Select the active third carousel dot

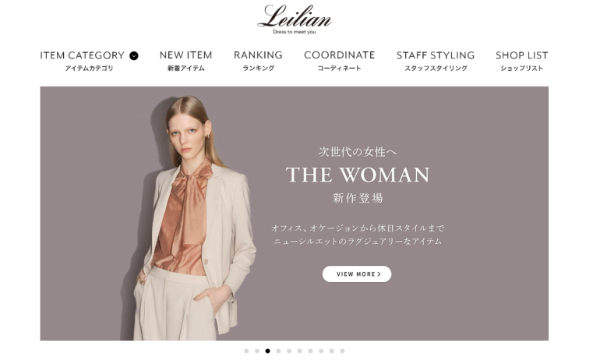pos(268,351)
